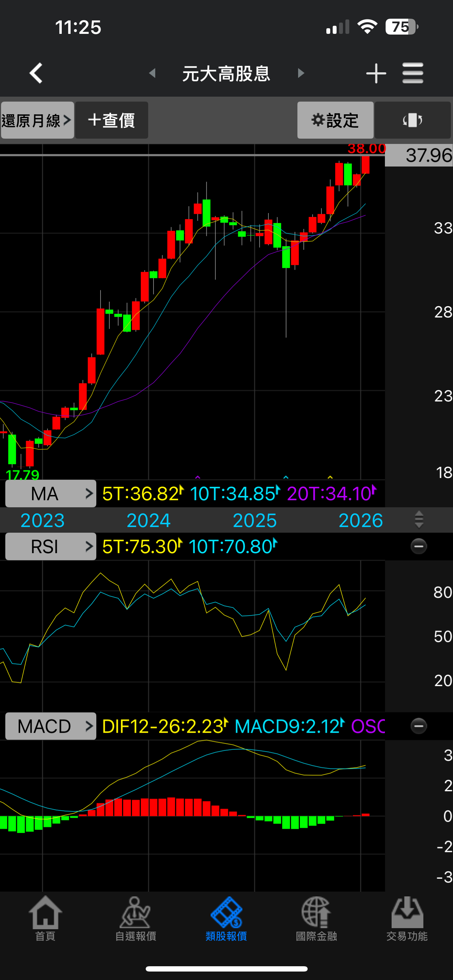Tap the 38.00 high price marker
Image resolution: width=453 pixels, height=980 pixels.
(367, 149)
